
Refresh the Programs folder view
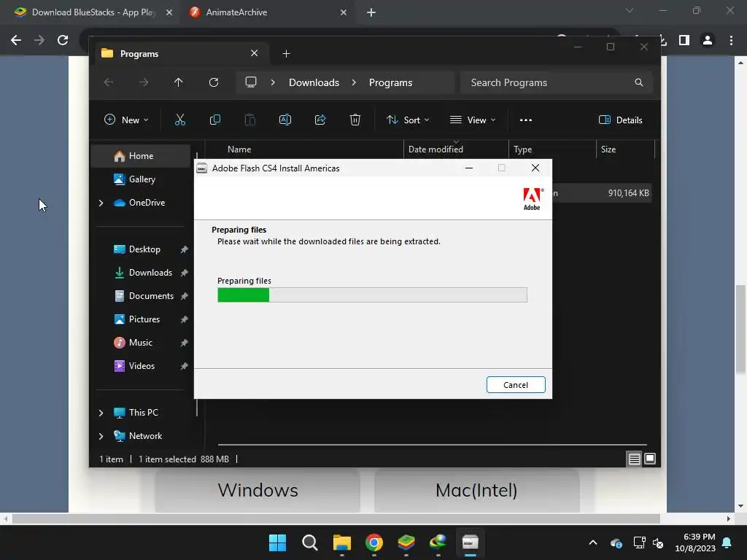214,82
